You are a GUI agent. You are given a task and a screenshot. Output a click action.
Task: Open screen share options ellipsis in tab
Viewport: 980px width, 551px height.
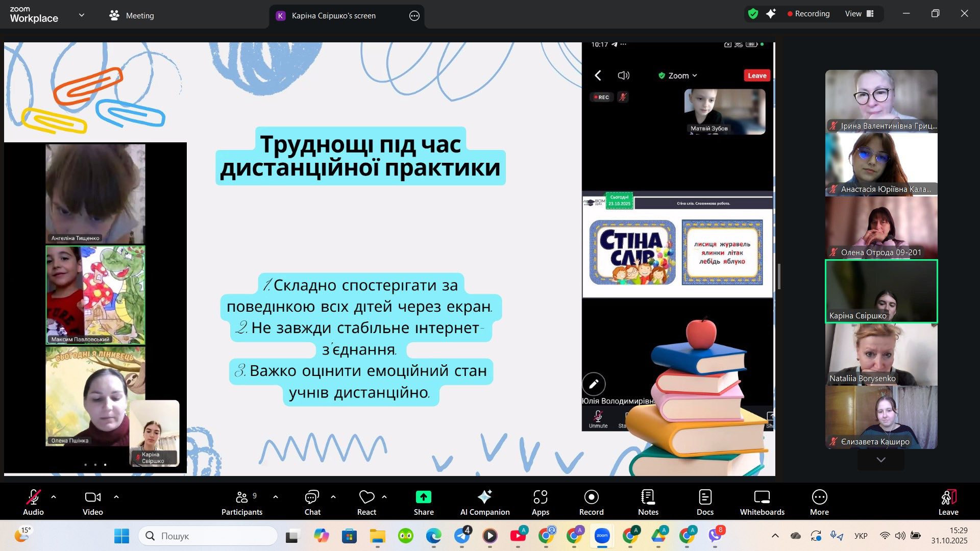pos(414,16)
